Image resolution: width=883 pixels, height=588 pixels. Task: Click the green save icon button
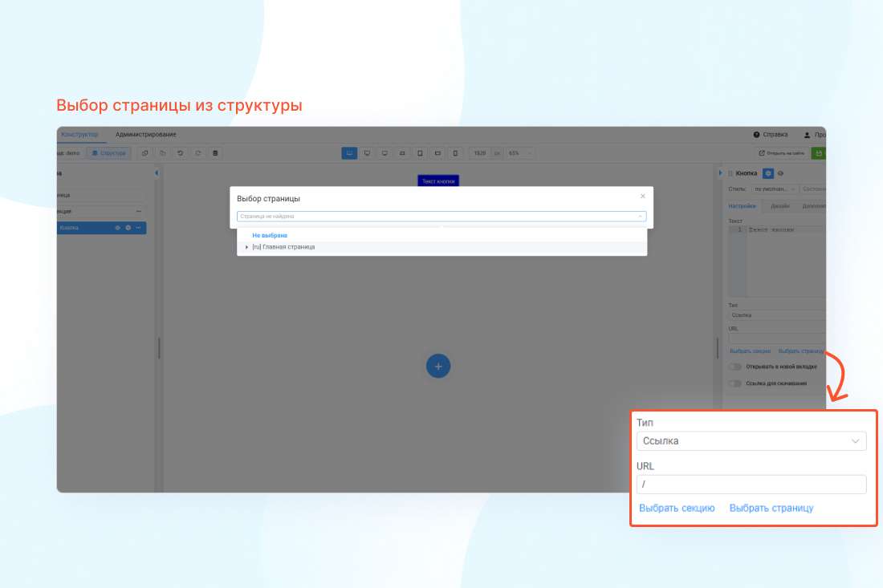click(818, 153)
